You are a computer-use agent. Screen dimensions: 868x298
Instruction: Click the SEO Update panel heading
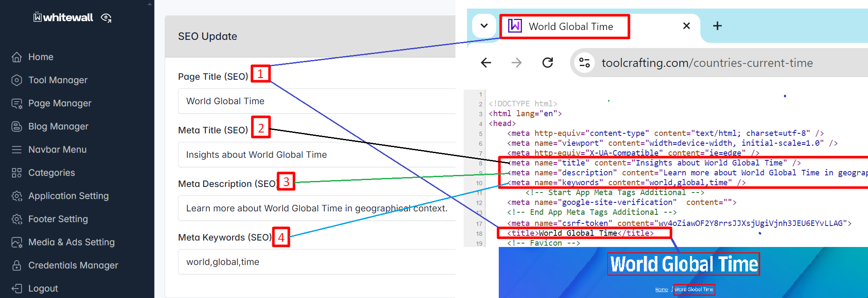[208, 36]
